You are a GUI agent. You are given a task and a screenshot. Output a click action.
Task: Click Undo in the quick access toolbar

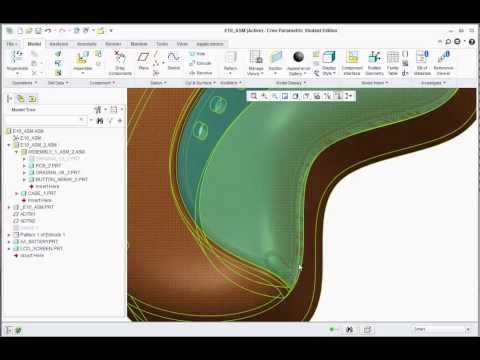tap(48, 31)
